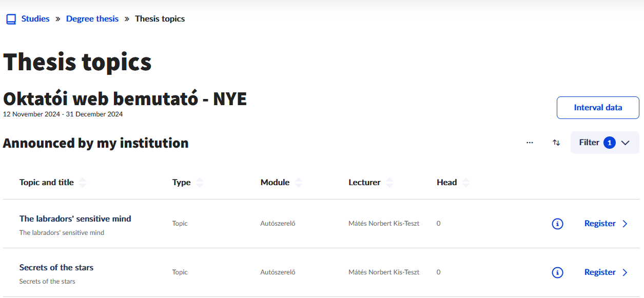Click the sort arrows icon beside Filter
This screenshot has width=644, height=298.
[x=556, y=143]
